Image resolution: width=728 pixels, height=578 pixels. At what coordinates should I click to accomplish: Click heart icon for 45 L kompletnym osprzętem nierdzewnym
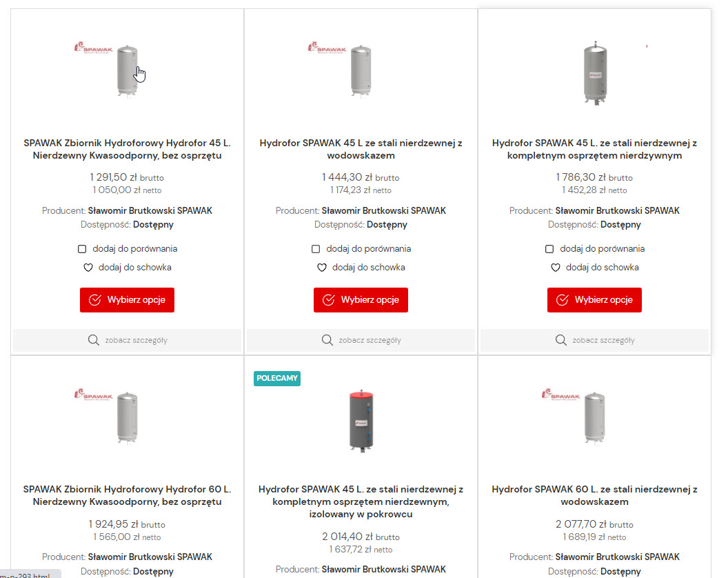tap(555, 268)
